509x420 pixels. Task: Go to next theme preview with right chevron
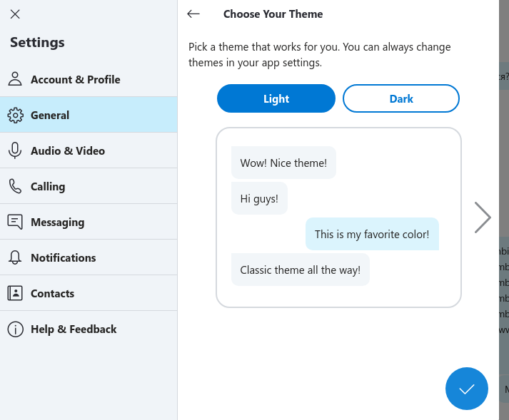click(483, 217)
